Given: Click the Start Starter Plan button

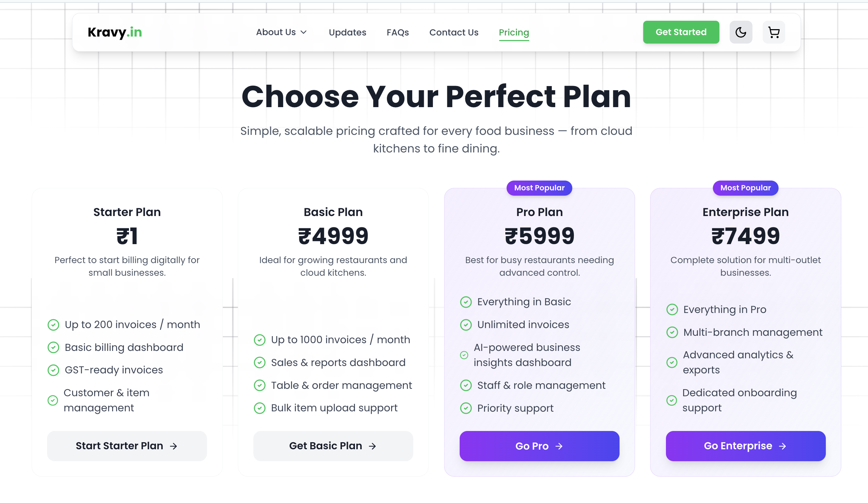Looking at the screenshot, I should click(127, 446).
